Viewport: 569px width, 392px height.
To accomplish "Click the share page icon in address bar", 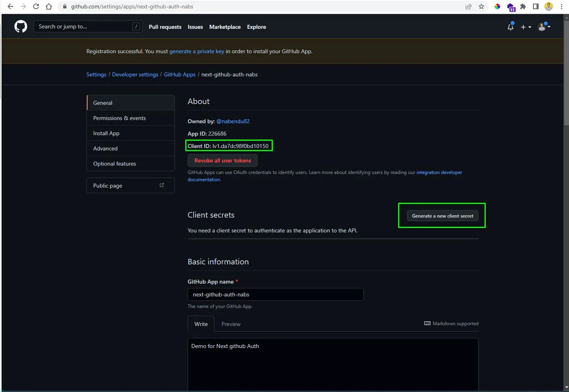I will [469, 6].
